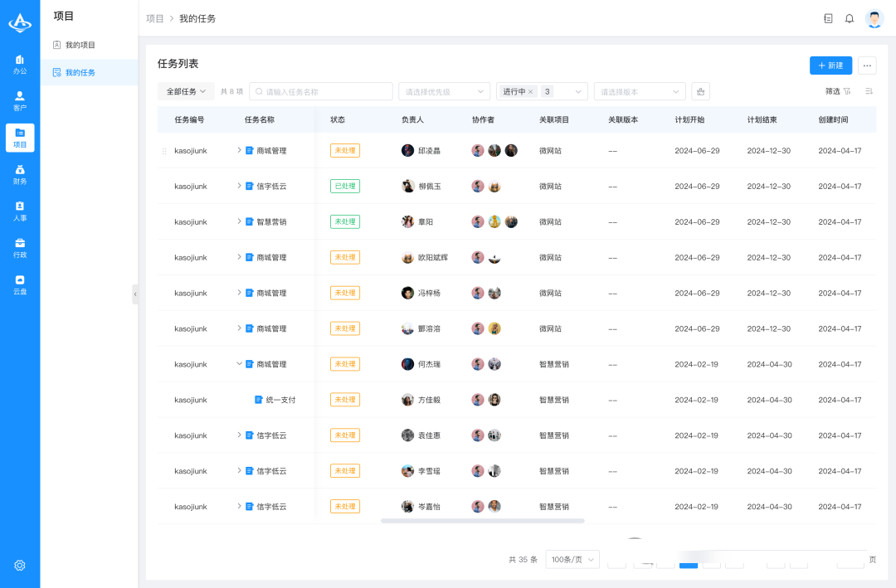Click the notification bell icon
Screen dimensions: 896x588
pyautogui.click(x=850, y=18)
